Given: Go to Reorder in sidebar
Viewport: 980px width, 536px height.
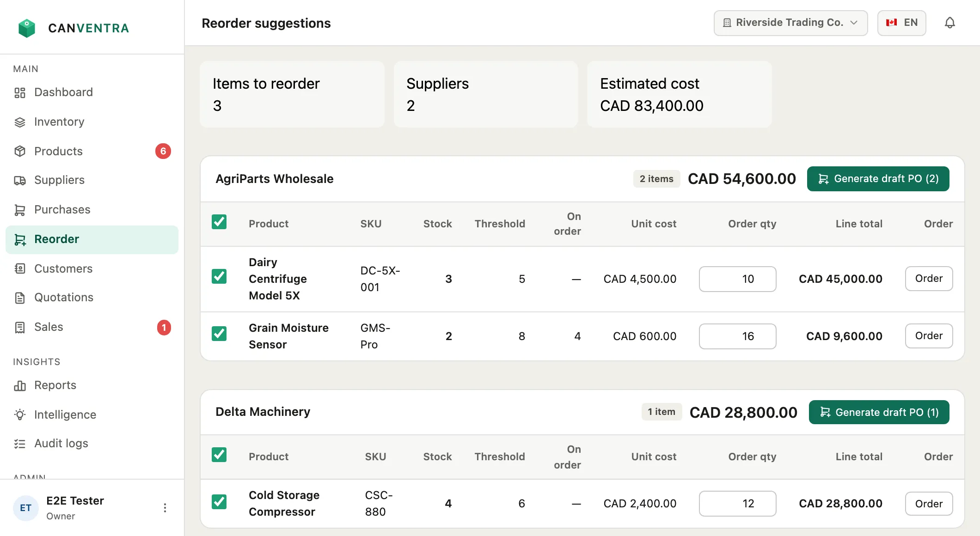Looking at the screenshot, I should pos(92,239).
